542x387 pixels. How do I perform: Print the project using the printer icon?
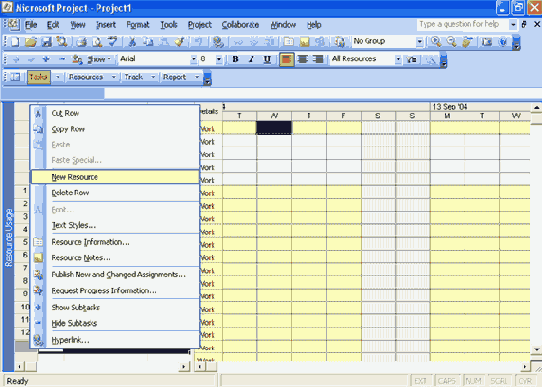pyautogui.click(x=82, y=42)
